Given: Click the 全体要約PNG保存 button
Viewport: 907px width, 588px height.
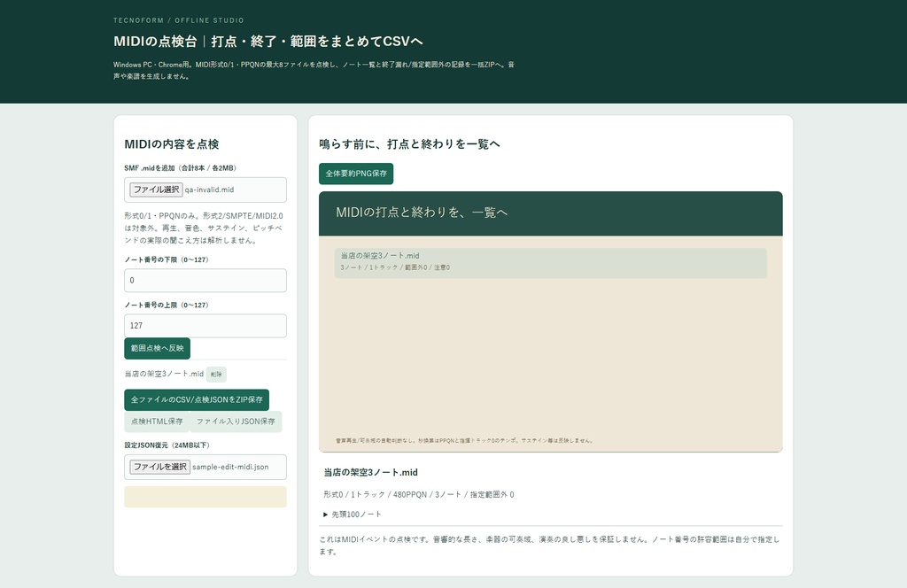Looking at the screenshot, I should (356, 174).
